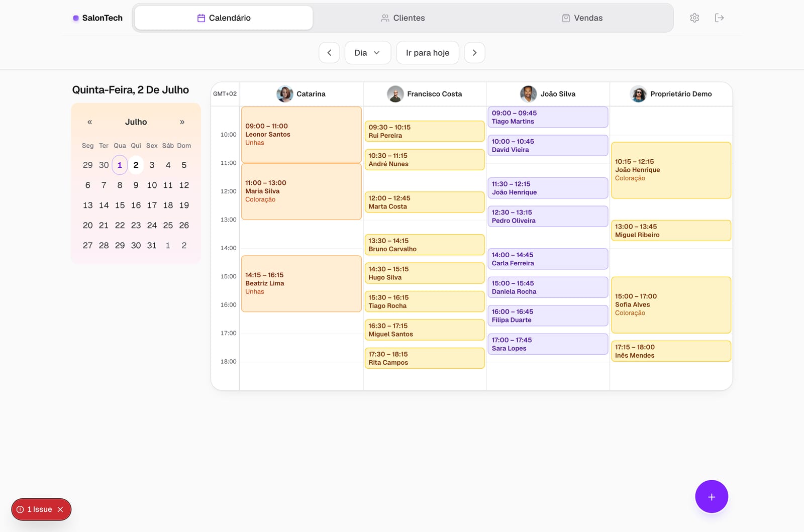This screenshot has height=532, width=804.
Task: Open Marta Costa 12:00 appointment
Action: 425,202
